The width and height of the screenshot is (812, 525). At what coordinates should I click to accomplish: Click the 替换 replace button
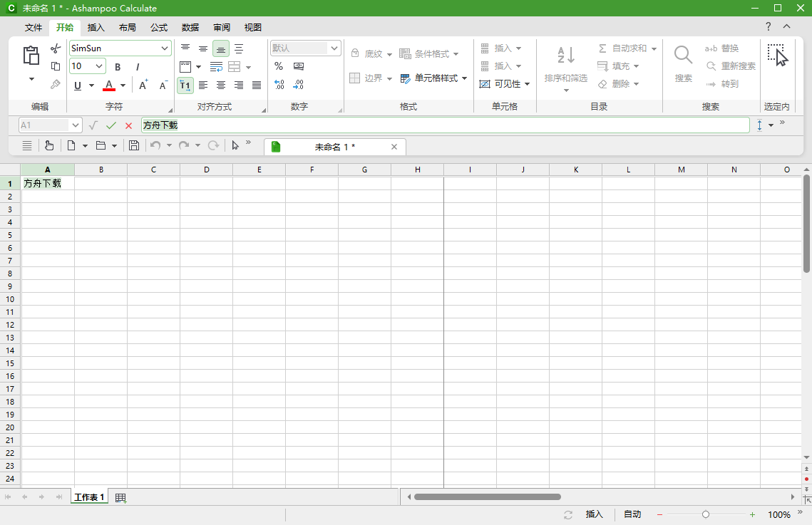(x=721, y=48)
